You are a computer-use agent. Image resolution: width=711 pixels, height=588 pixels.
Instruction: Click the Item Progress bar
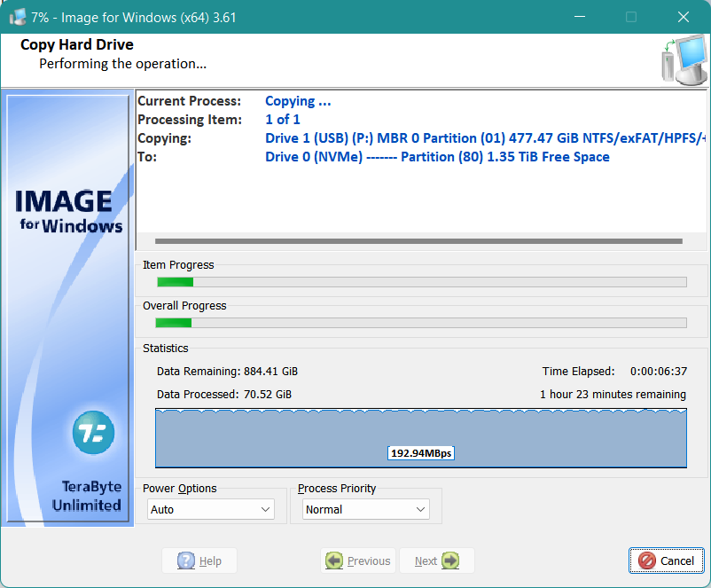tap(422, 282)
